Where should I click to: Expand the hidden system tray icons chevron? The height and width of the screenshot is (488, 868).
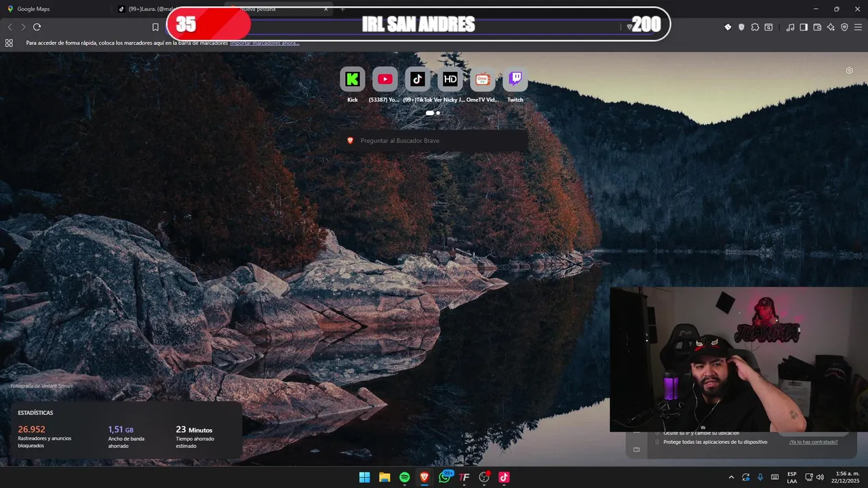coord(731,477)
